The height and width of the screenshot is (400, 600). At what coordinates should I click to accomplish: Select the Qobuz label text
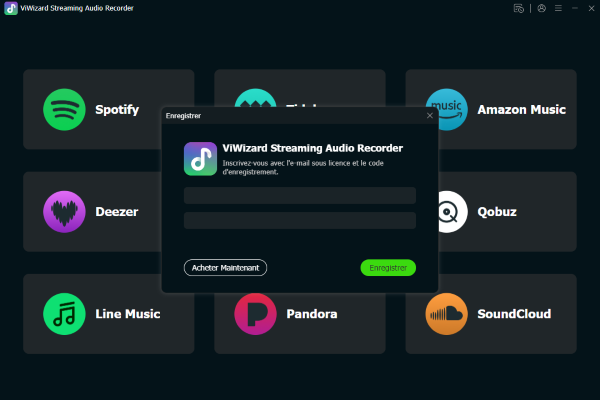[497, 212]
